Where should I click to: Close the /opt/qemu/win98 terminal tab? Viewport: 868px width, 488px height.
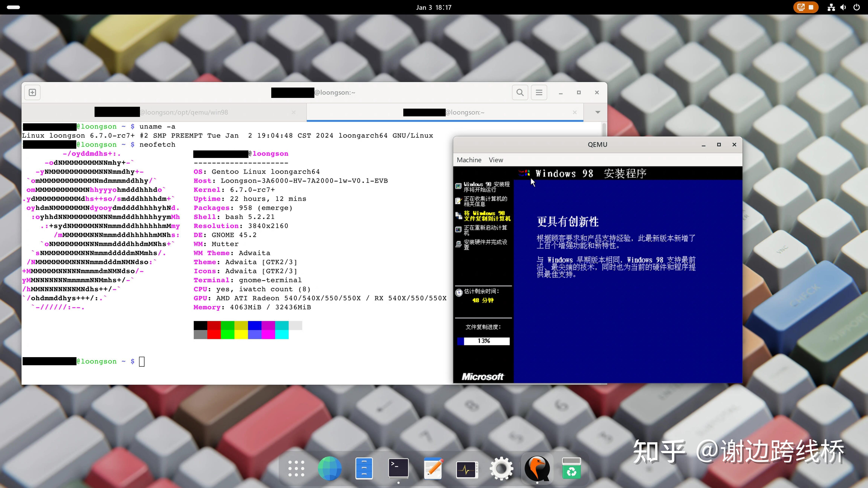[x=293, y=112]
